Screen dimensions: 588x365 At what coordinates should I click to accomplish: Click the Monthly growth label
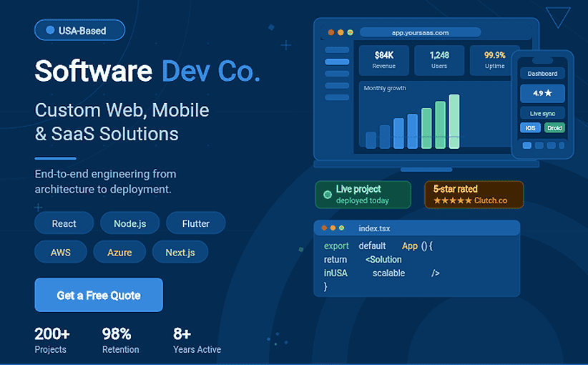[x=385, y=88]
